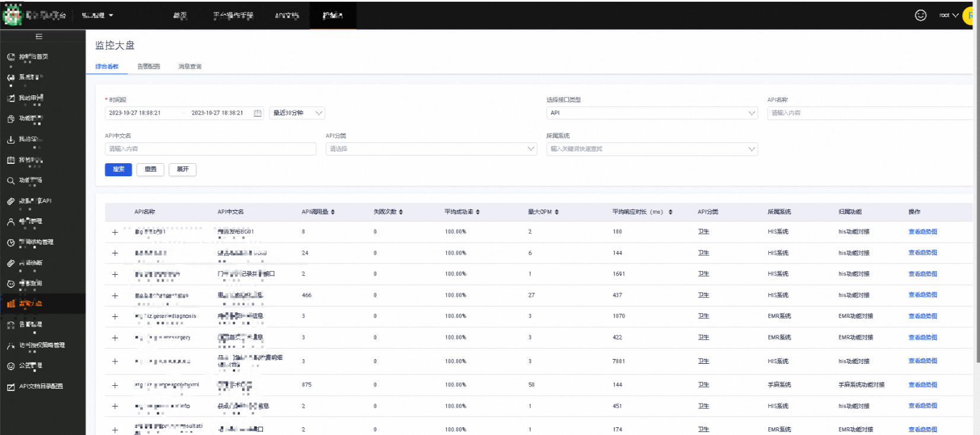
Task: Click the 7881 response time value
Action: point(619,361)
